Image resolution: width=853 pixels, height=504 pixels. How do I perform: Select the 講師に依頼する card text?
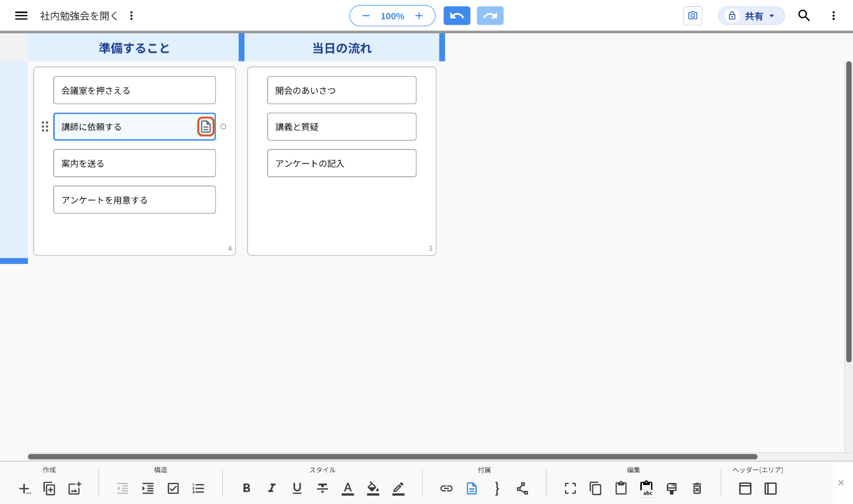92,127
